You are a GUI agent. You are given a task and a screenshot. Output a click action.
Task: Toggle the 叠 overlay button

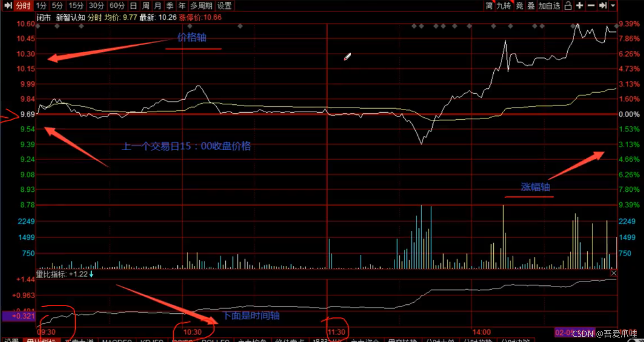[x=531, y=6]
